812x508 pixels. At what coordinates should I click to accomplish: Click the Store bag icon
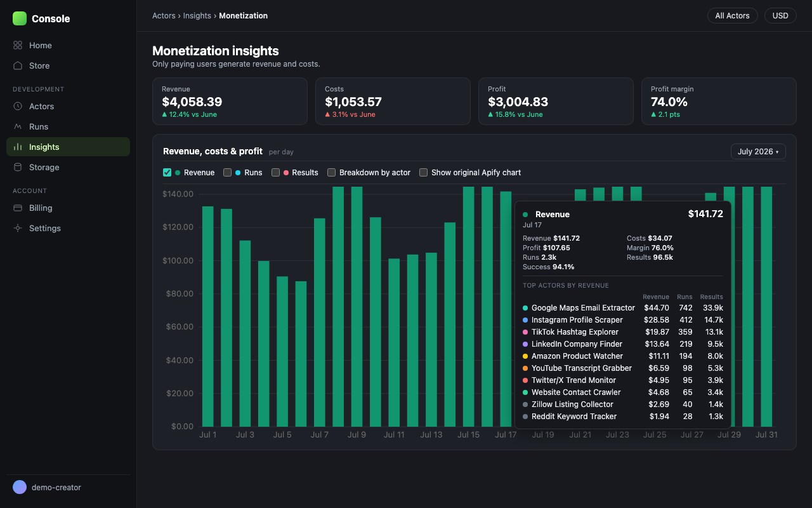(x=18, y=65)
